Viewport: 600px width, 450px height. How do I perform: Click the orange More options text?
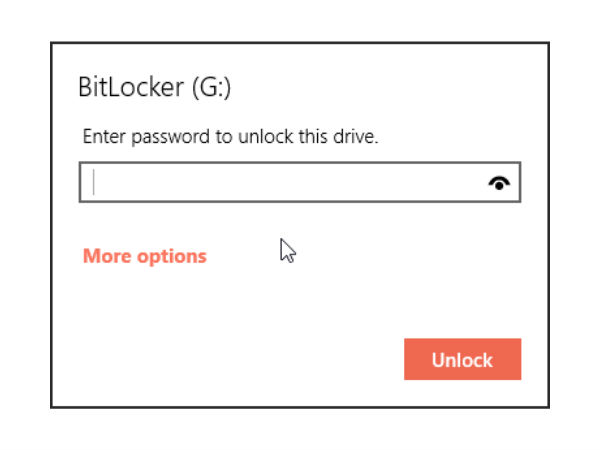[x=145, y=256]
